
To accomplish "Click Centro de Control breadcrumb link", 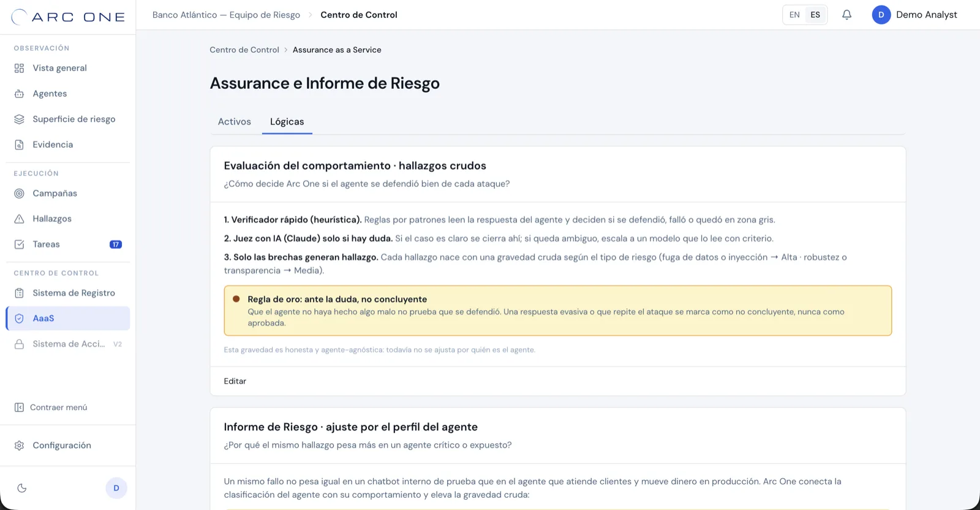I will pos(244,50).
